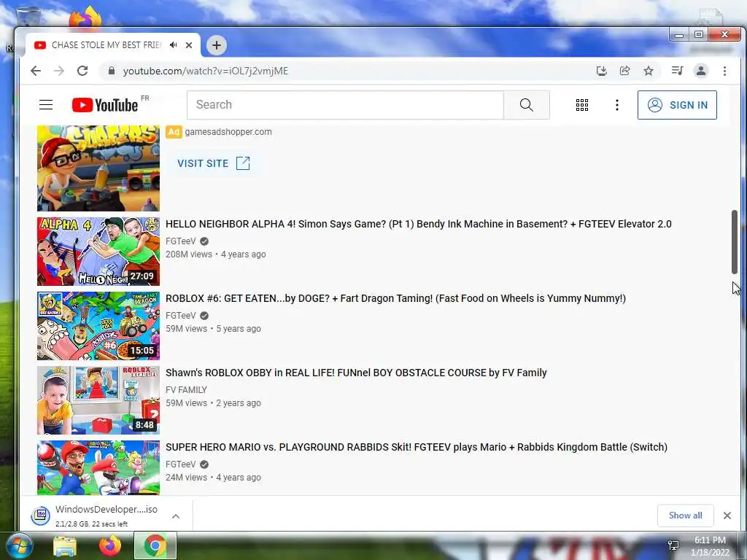Open Windows Explorer from the taskbar
The image size is (747, 560).
[65, 546]
